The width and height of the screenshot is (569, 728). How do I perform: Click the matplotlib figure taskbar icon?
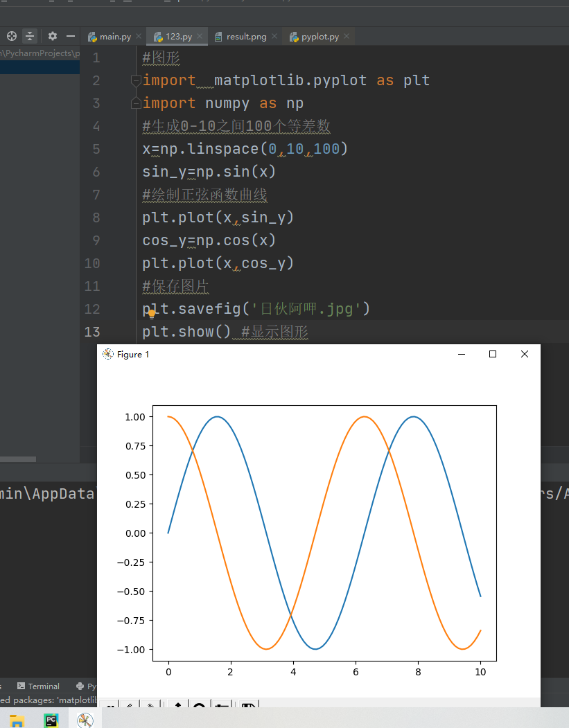[x=85, y=720]
